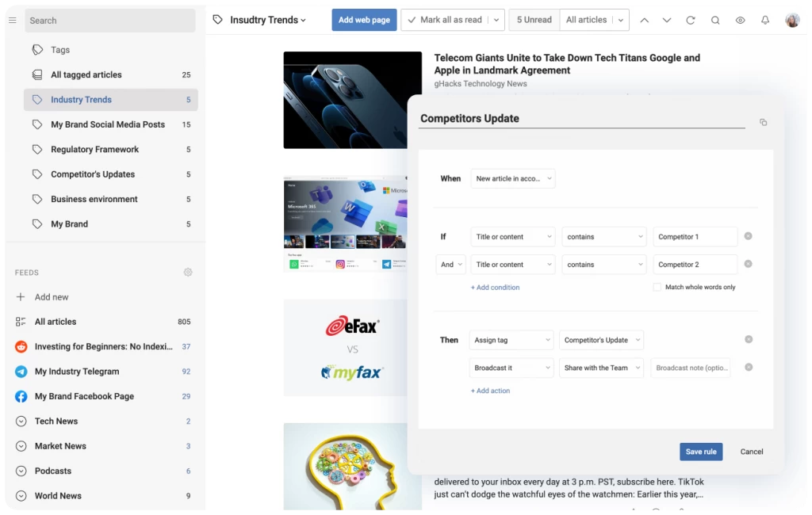Viewport: 812px width, 515px height.
Task: Click the plus icon beside Add new
Action: click(x=21, y=297)
